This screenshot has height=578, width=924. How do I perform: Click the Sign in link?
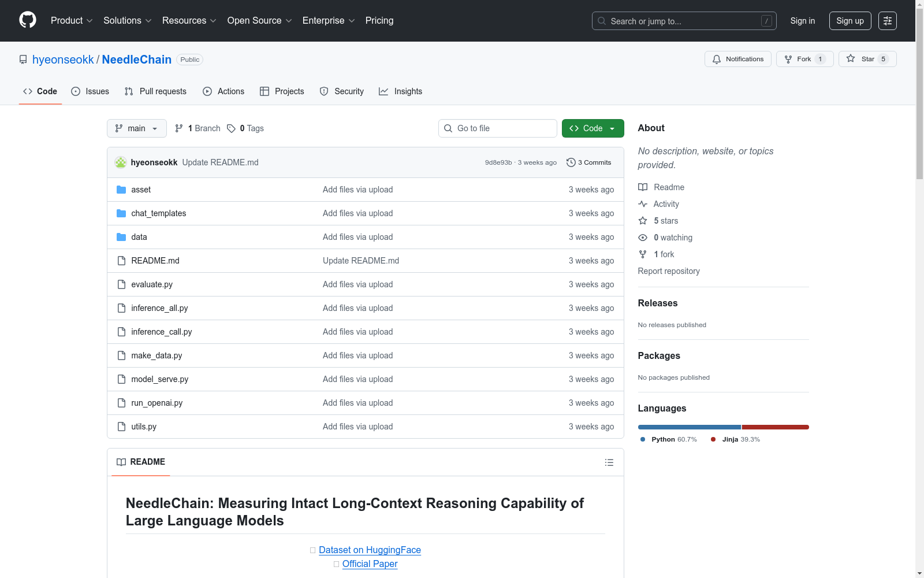pos(803,21)
